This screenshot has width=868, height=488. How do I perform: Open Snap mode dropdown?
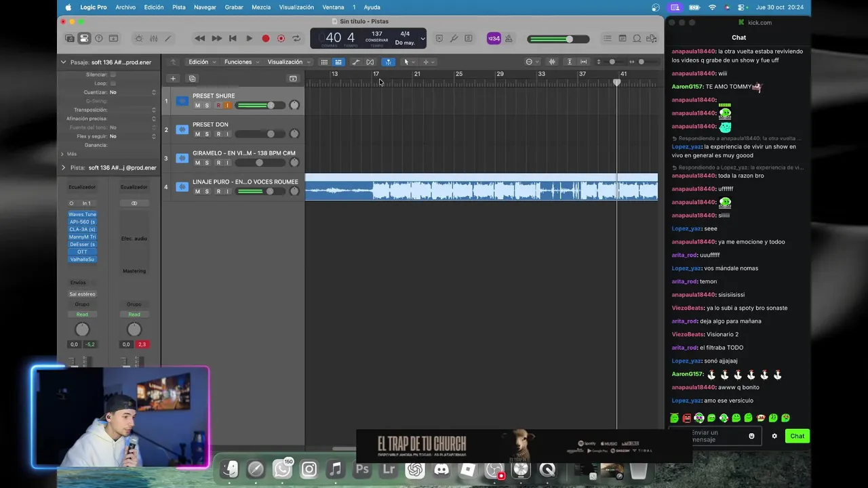(532, 62)
